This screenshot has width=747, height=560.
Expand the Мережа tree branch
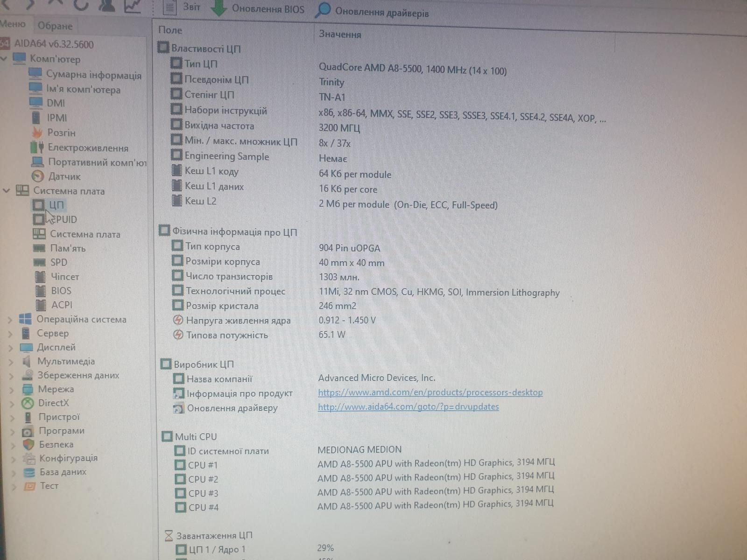pos(12,390)
